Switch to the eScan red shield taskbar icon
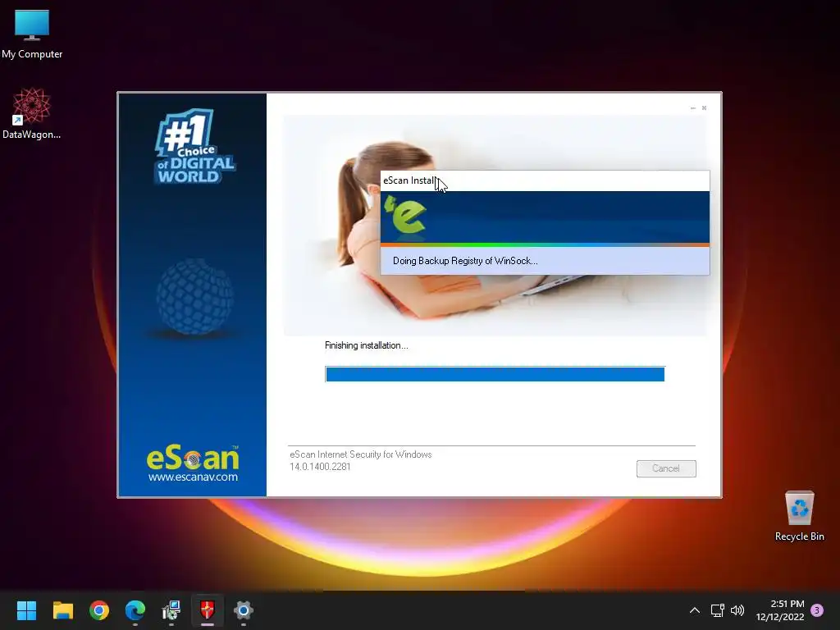The width and height of the screenshot is (840, 630). pyautogui.click(x=208, y=610)
